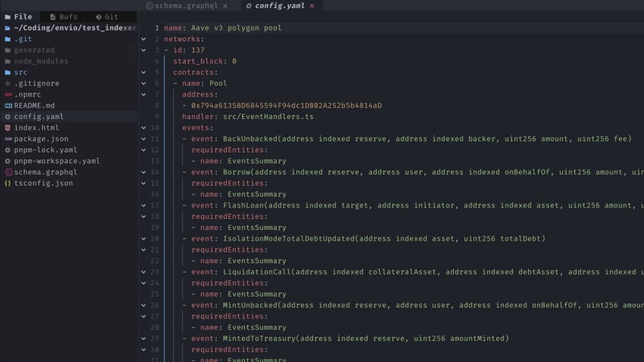This screenshot has width=644, height=362.
Task: Collapse the id: 137 fold on line 3
Action: (x=144, y=50)
